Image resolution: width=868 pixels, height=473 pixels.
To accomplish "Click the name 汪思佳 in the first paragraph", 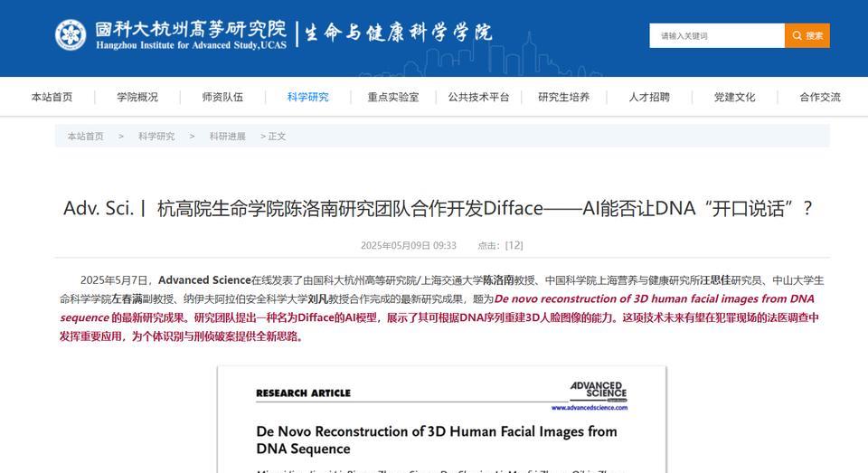I will tap(716, 280).
